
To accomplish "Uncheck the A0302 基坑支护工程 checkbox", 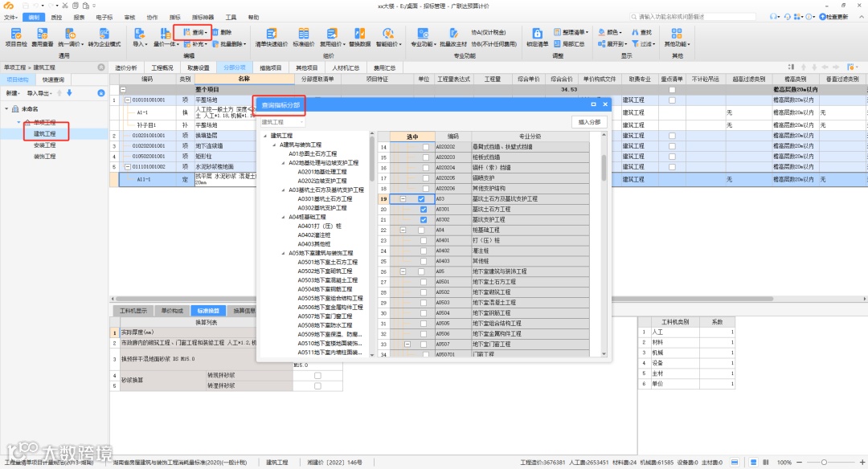I will click(x=424, y=219).
